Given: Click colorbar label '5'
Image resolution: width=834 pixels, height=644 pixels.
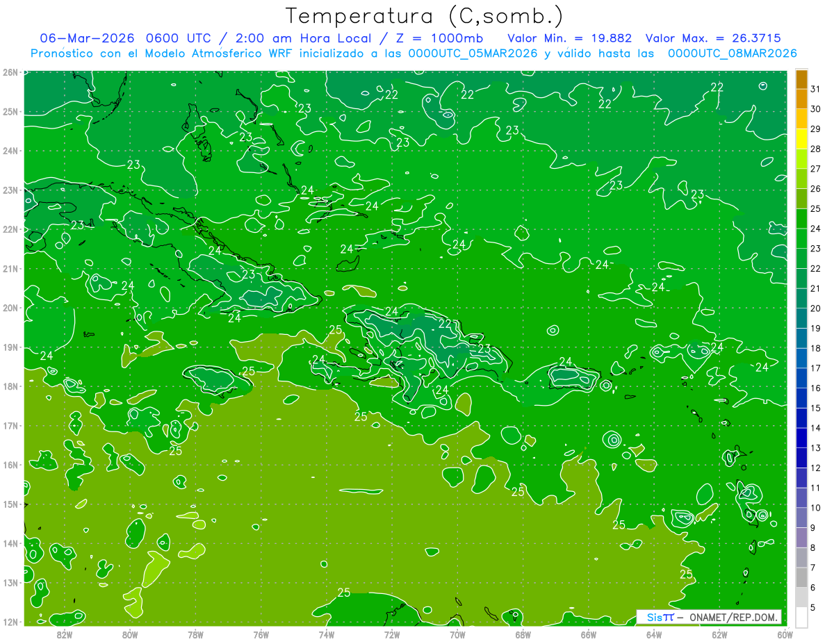Looking at the screenshot, I should coord(813,607).
